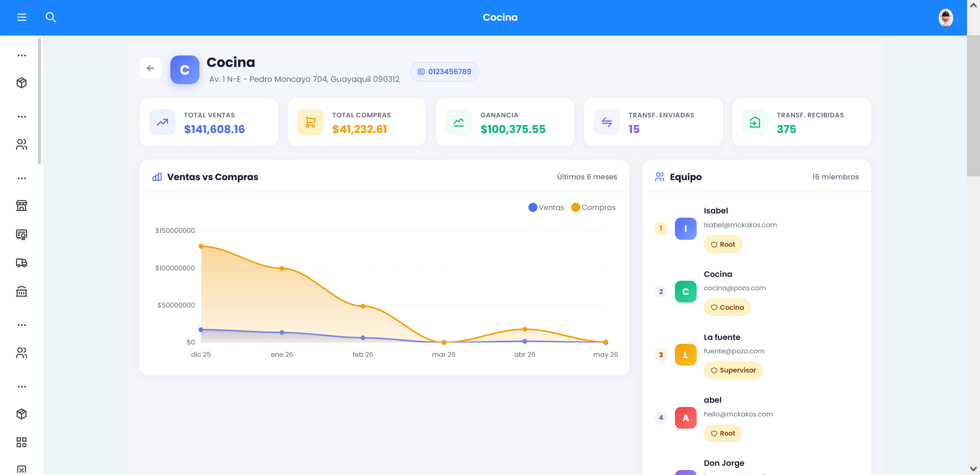Toggle the Compras legend series
Image resolution: width=980 pixels, height=475 pixels.
[x=593, y=207]
